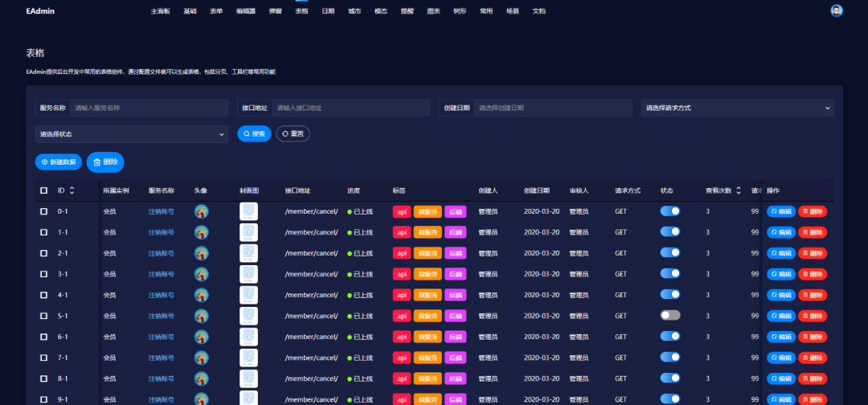868x405 pixels.
Task: Open the 日期 menu
Action: [328, 11]
